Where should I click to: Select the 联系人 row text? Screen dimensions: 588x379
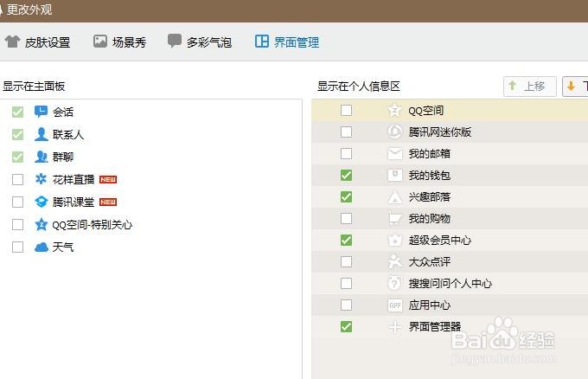(x=67, y=134)
